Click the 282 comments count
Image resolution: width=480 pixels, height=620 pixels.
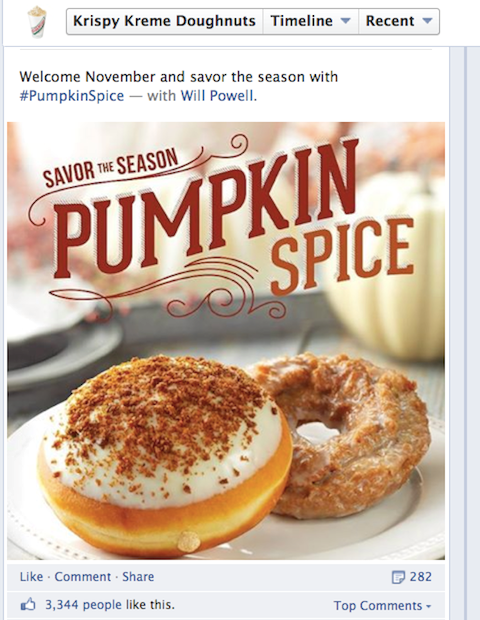pos(420,577)
